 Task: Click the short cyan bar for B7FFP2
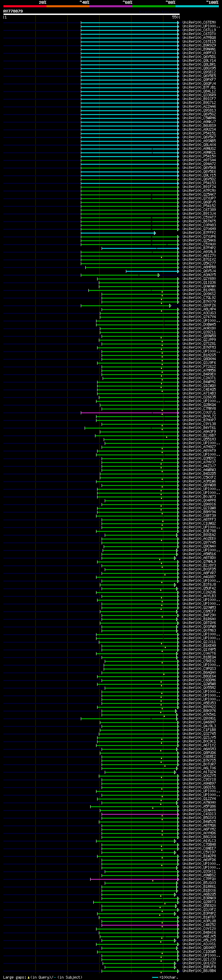(118, 233)
